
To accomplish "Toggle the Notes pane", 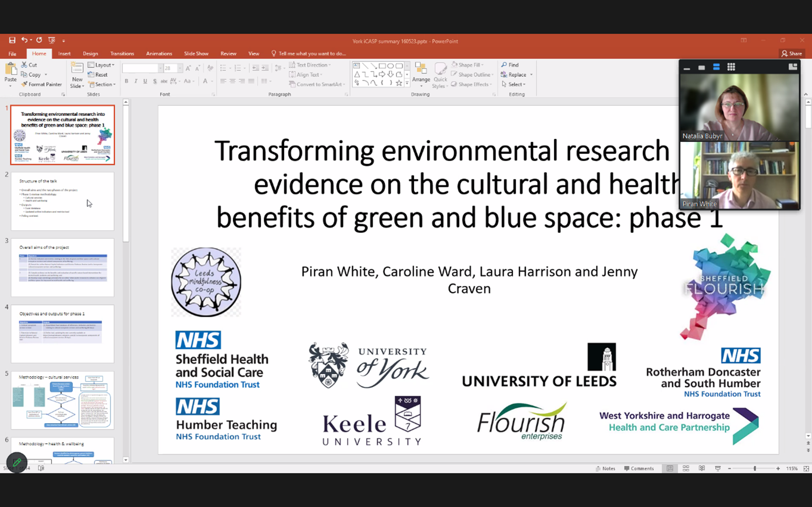I will point(605,468).
